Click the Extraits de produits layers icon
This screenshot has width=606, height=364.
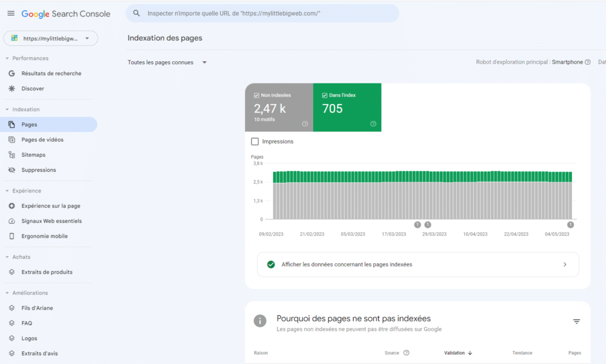(x=12, y=272)
